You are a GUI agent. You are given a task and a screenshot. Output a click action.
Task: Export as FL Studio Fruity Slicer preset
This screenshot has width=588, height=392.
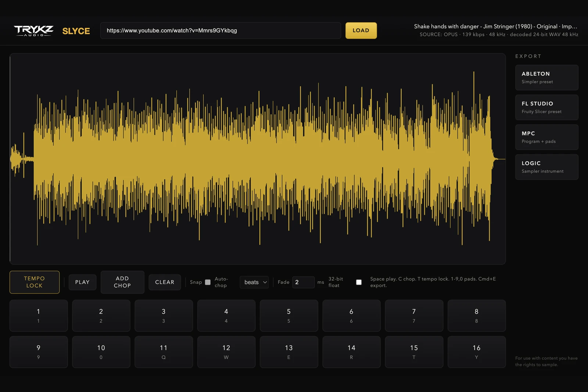tap(546, 107)
